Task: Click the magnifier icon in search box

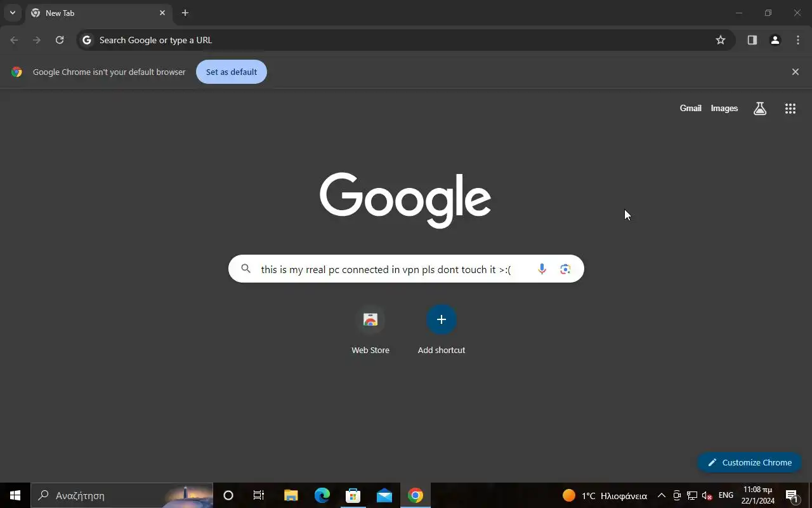Action: (246, 269)
